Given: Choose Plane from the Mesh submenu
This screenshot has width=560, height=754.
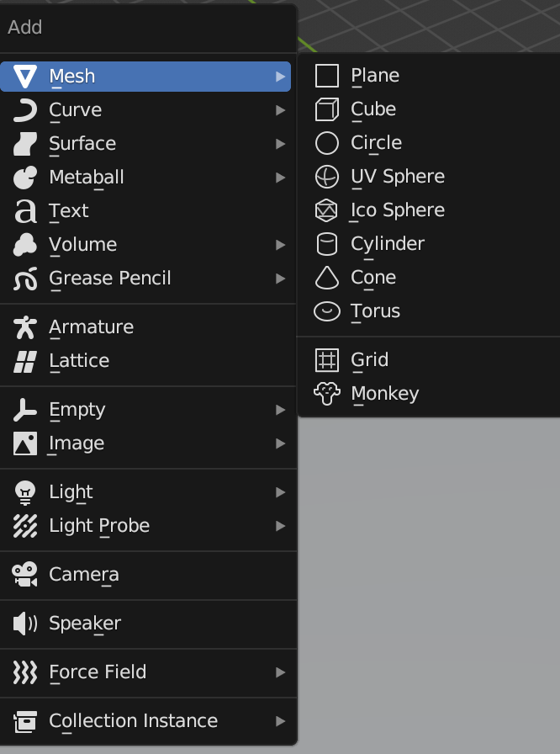Looking at the screenshot, I should [x=375, y=76].
